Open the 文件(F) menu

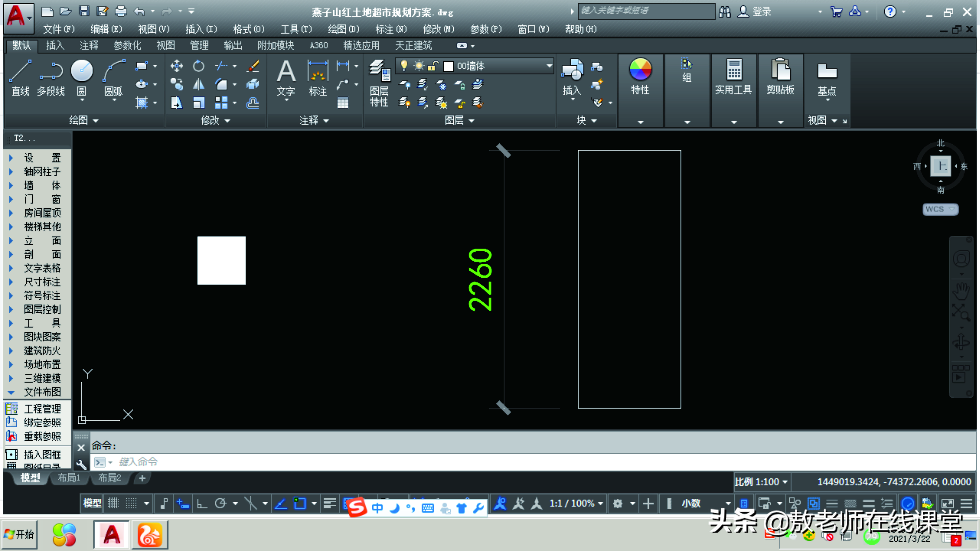pyautogui.click(x=59, y=29)
